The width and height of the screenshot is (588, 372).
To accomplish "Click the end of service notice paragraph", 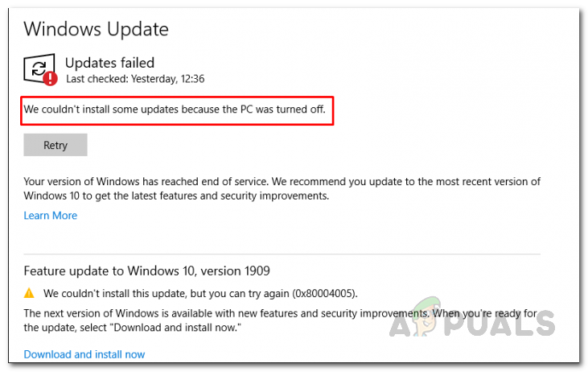I will tap(282, 188).
